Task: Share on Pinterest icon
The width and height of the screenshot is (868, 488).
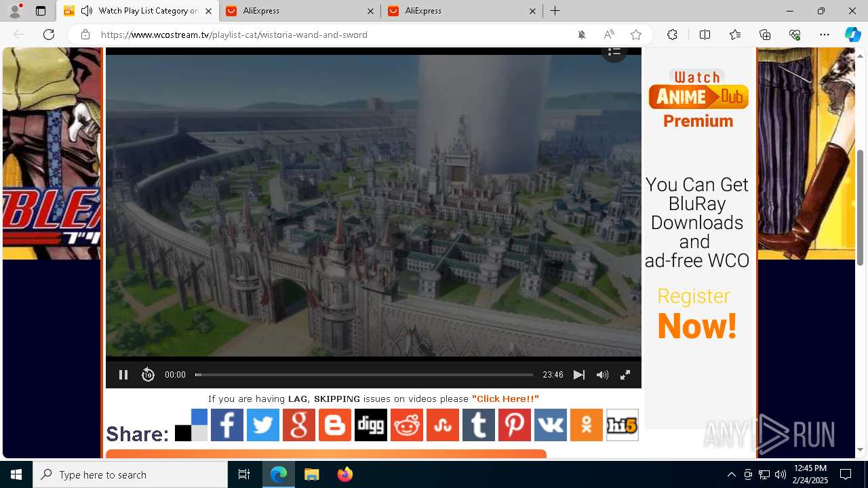Action: click(515, 426)
